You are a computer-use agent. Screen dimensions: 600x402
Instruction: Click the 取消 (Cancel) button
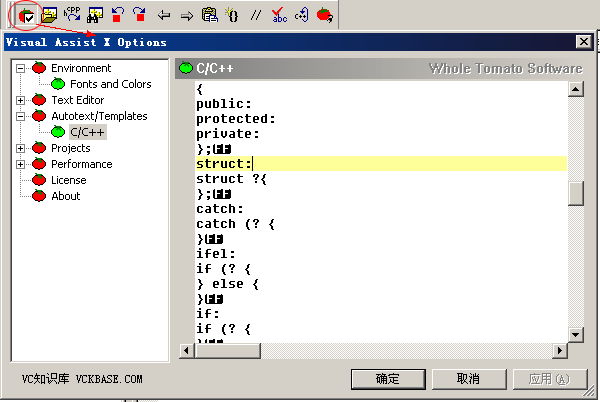pyautogui.click(x=469, y=379)
